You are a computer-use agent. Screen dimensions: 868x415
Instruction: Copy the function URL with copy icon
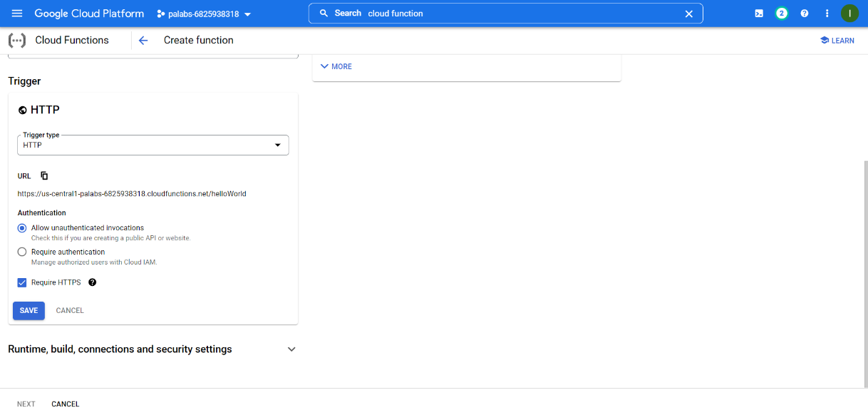click(x=43, y=175)
